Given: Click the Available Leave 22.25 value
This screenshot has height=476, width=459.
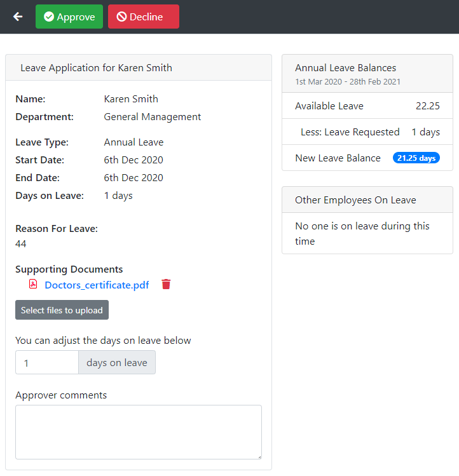Looking at the screenshot, I should (427, 106).
